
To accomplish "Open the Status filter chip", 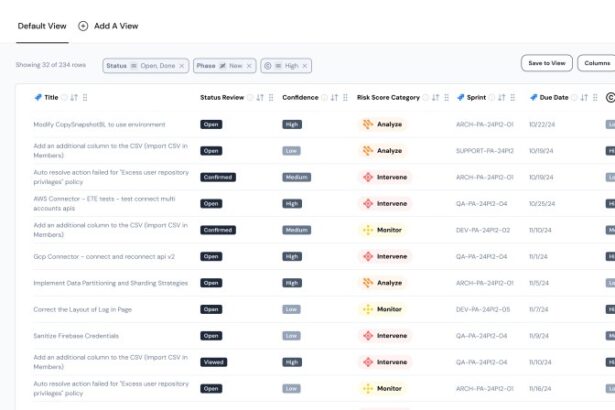I will (x=146, y=66).
